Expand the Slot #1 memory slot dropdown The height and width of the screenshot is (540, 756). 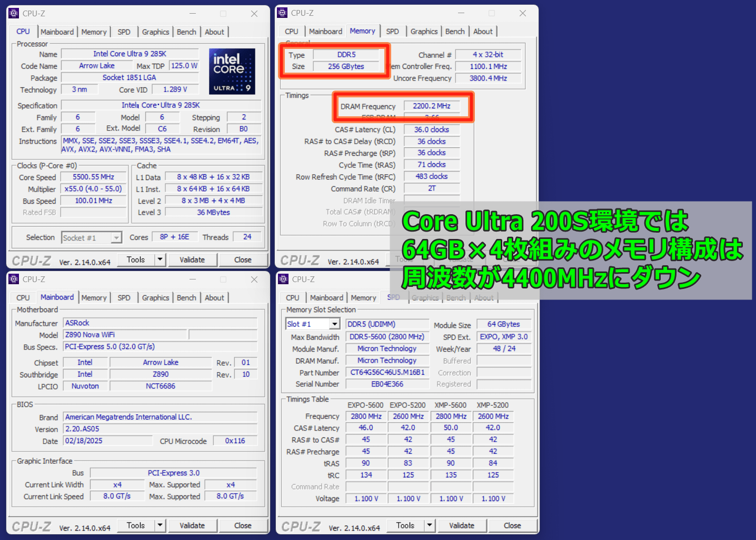coord(335,324)
